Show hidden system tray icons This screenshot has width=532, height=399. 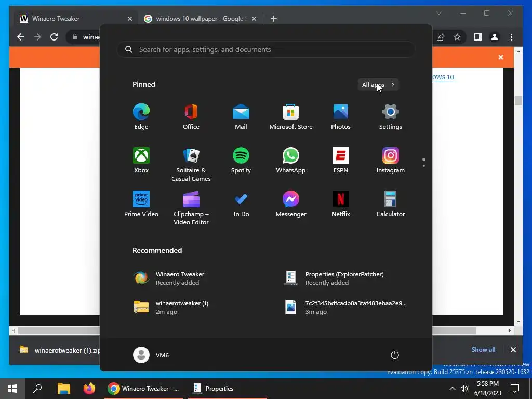coord(453,389)
